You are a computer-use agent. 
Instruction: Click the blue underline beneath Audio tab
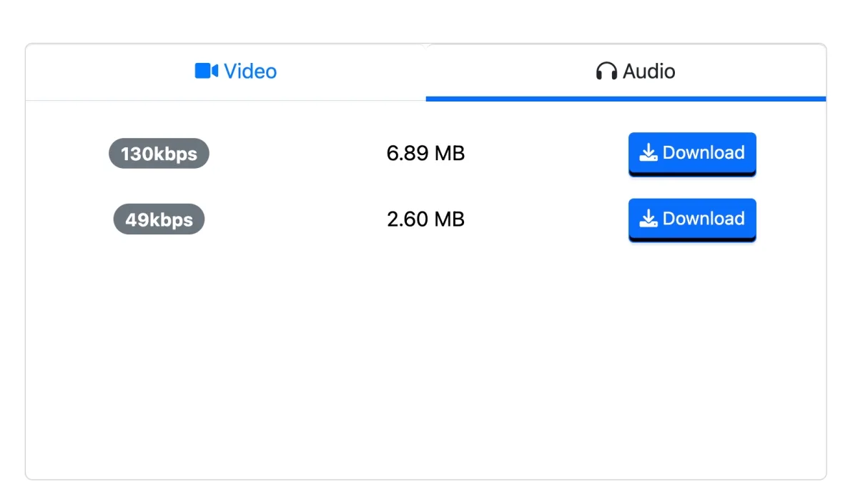[626, 99]
